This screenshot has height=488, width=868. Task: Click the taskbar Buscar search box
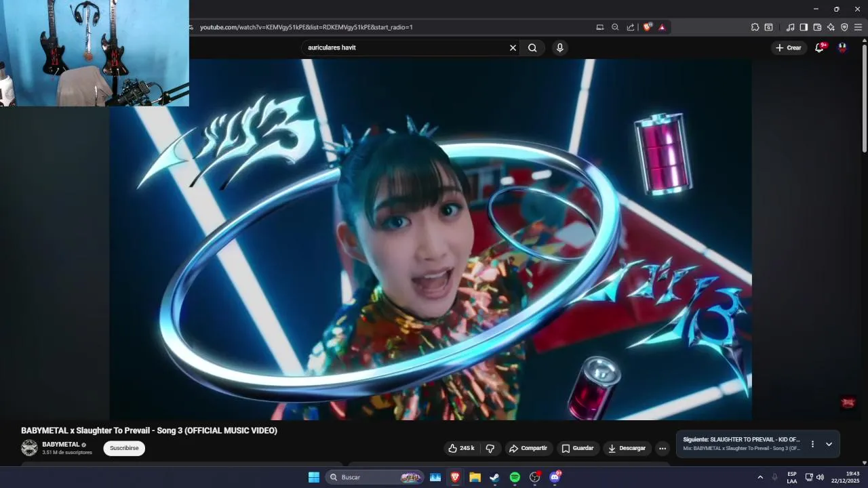374,477
